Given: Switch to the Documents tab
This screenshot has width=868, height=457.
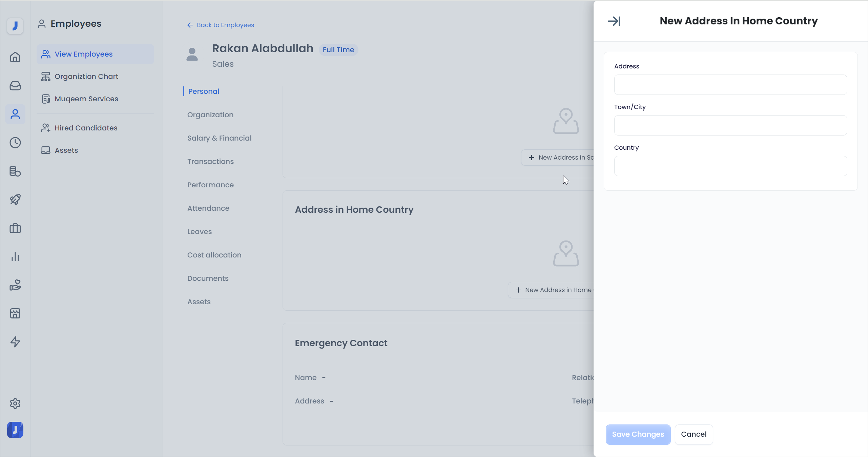Looking at the screenshot, I should pos(208,278).
